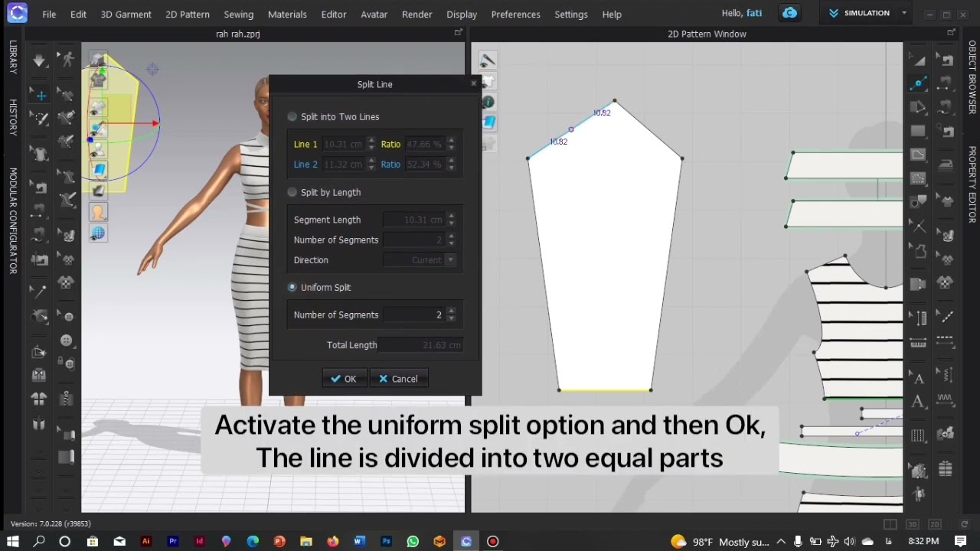The image size is (980, 551).
Task: Switch to the 2D view button in the status bar
Action: click(934, 524)
